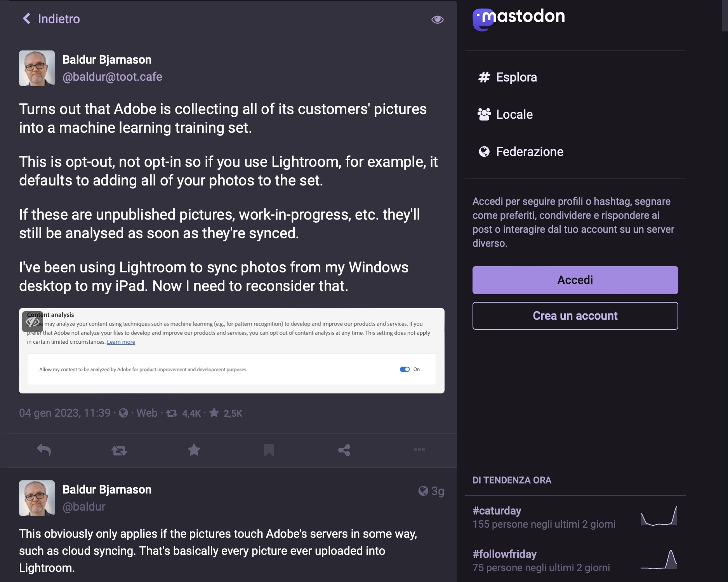Toggle the content analysis On switch
Image resolution: width=728 pixels, height=582 pixels.
405,369
